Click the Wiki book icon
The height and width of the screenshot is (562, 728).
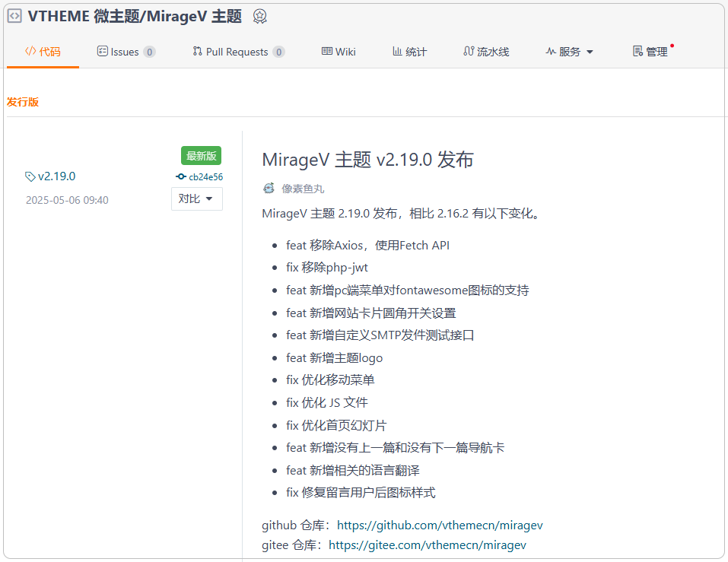(327, 51)
